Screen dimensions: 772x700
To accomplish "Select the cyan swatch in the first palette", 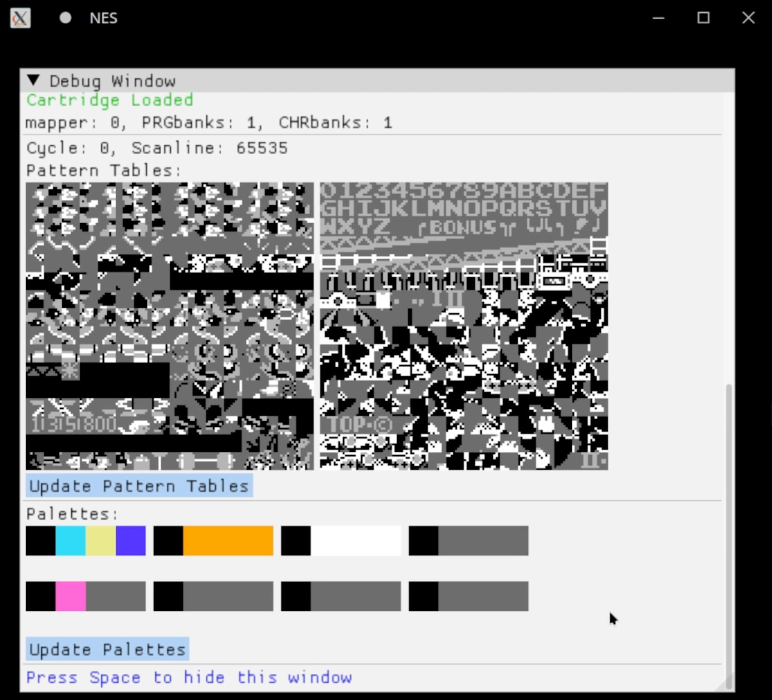I will (71, 540).
